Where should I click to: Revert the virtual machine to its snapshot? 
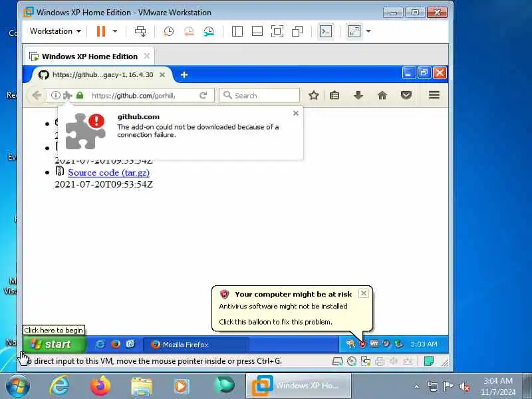[189, 31]
